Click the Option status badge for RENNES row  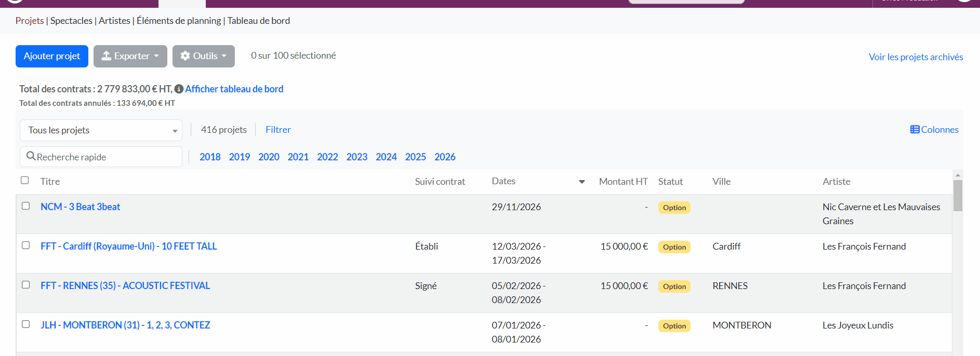pyautogui.click(x=674, y=286)
